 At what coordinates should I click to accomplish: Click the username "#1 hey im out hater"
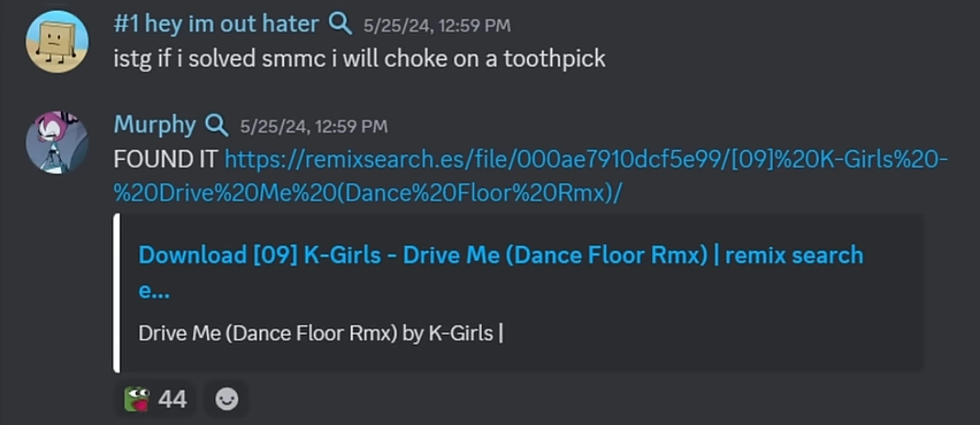pyautogui.click(x=216, y=24)
